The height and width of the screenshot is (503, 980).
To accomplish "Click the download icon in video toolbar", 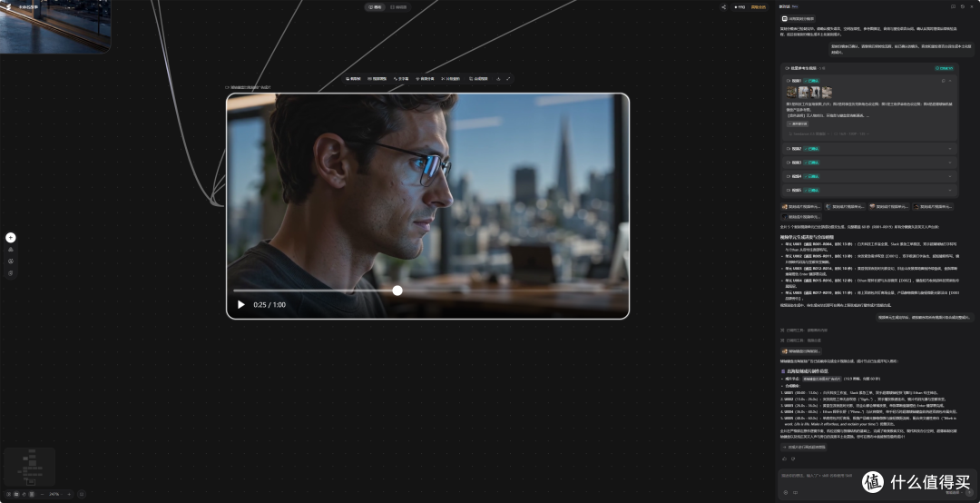I will tap(498, 79).
